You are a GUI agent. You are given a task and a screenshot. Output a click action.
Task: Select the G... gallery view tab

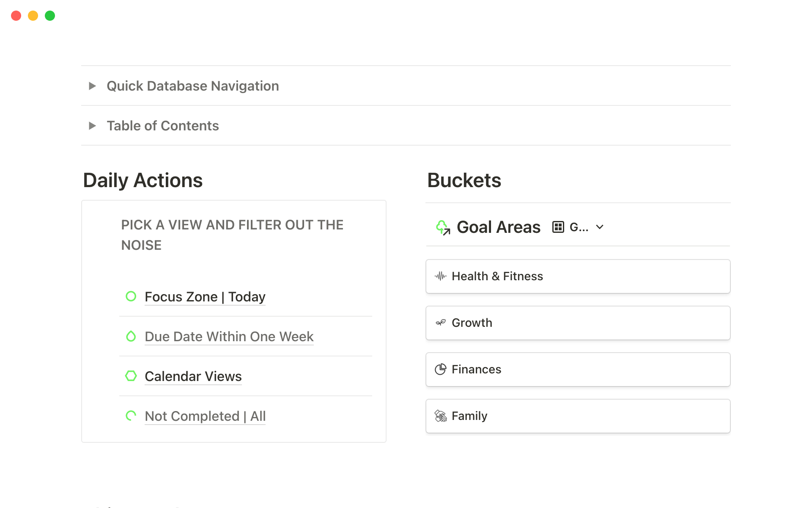click(579, 227)
